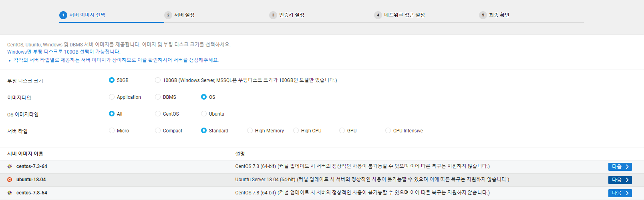
Task: Click step 4 number circle icon
Action: pyautogui.click(x=378, y=15)
